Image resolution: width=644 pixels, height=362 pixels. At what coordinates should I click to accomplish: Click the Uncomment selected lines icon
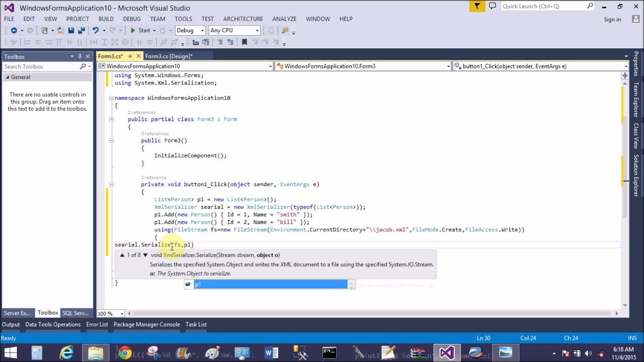231,42
